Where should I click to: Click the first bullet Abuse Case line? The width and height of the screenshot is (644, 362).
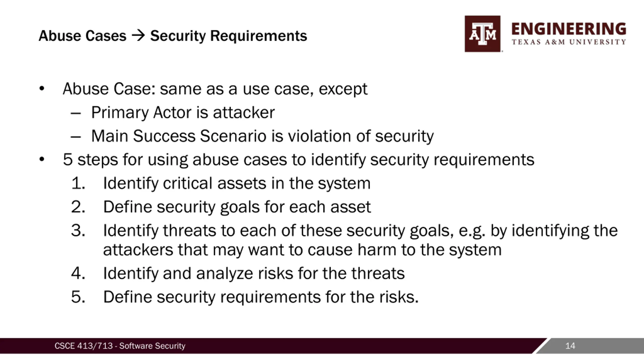(x=215, y=89)
